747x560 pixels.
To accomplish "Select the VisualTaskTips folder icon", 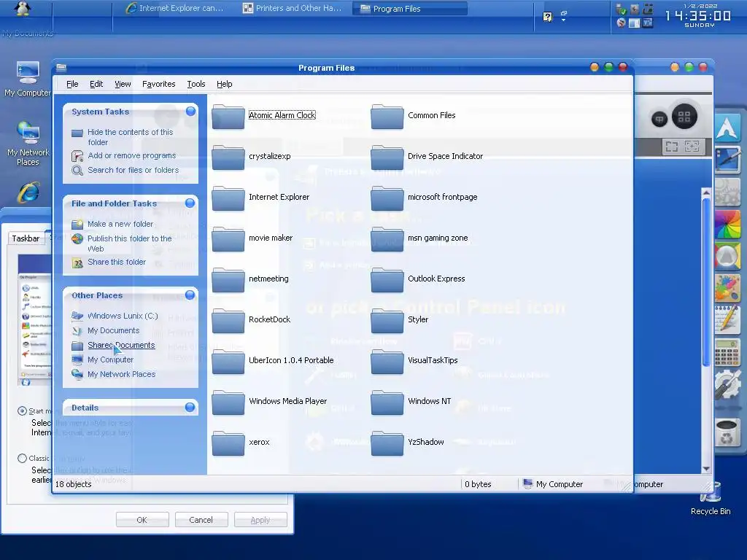I will point(387,362).
